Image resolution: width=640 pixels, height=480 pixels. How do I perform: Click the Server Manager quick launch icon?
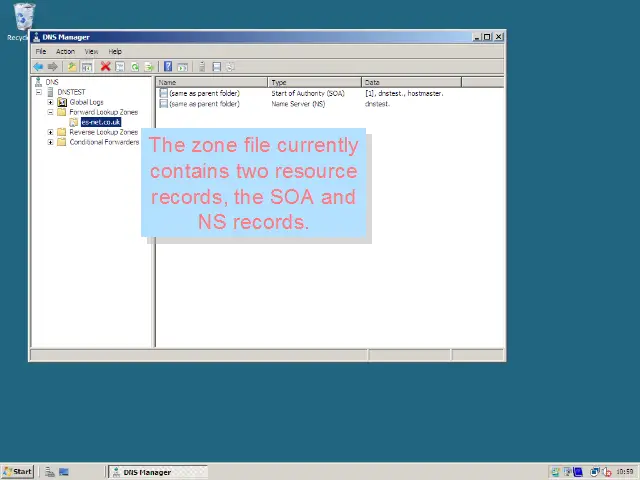[x=50, y=472]
